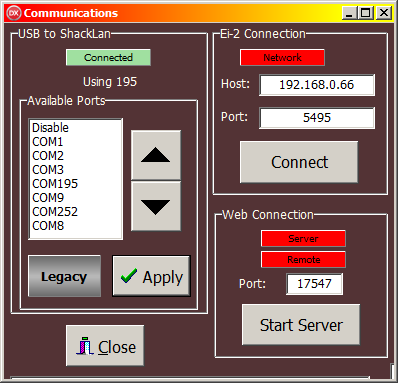Click the green checkmark Apply button
This screenshot has width=398, height=383.
click(x=152, y=276)
